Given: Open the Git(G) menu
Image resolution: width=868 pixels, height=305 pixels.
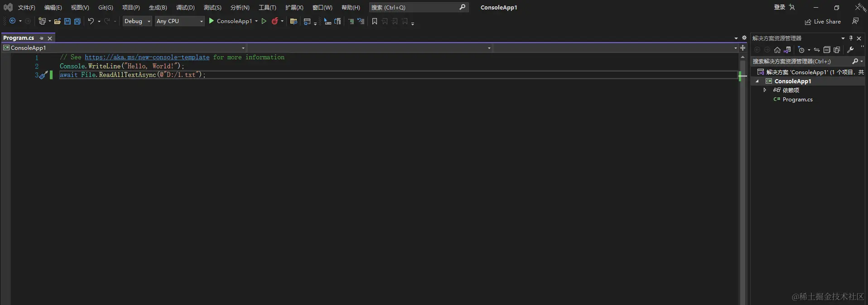Looking at the screenshot, I should (x=106, y=7).
